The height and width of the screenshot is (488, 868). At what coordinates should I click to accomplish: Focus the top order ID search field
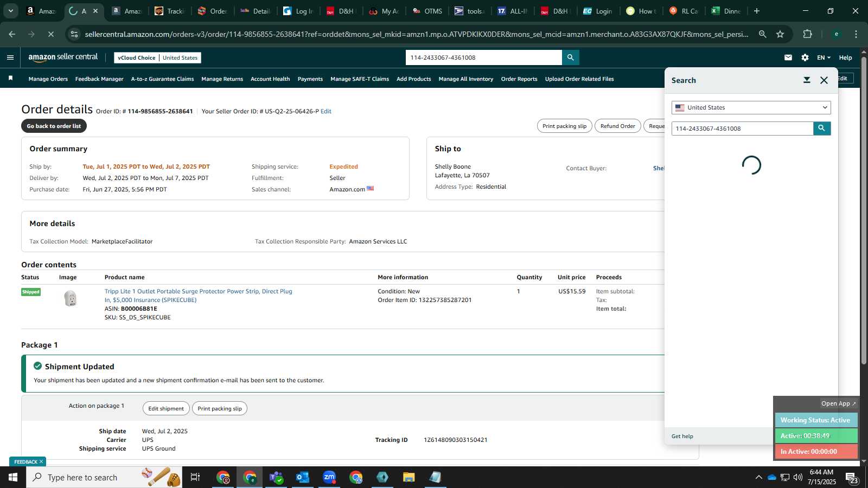[x=484, y=57]
